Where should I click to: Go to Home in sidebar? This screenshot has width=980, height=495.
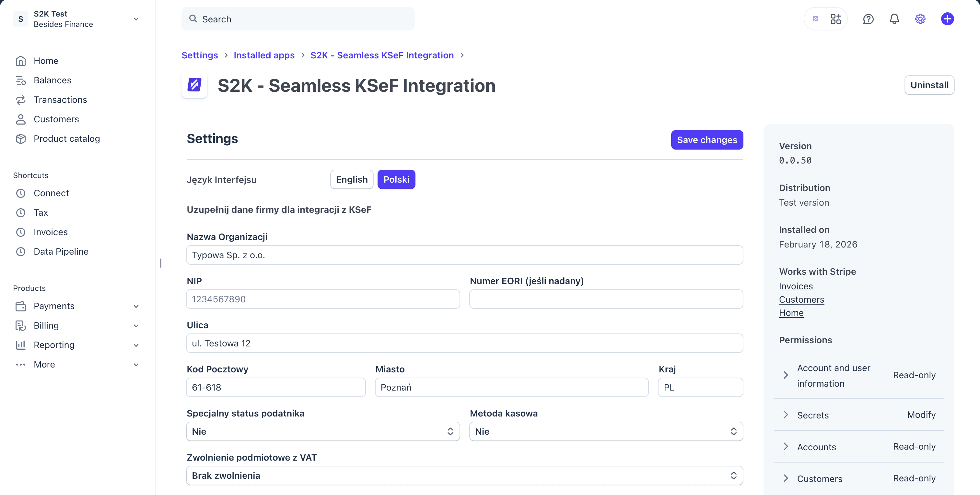(x=46, y=61)
